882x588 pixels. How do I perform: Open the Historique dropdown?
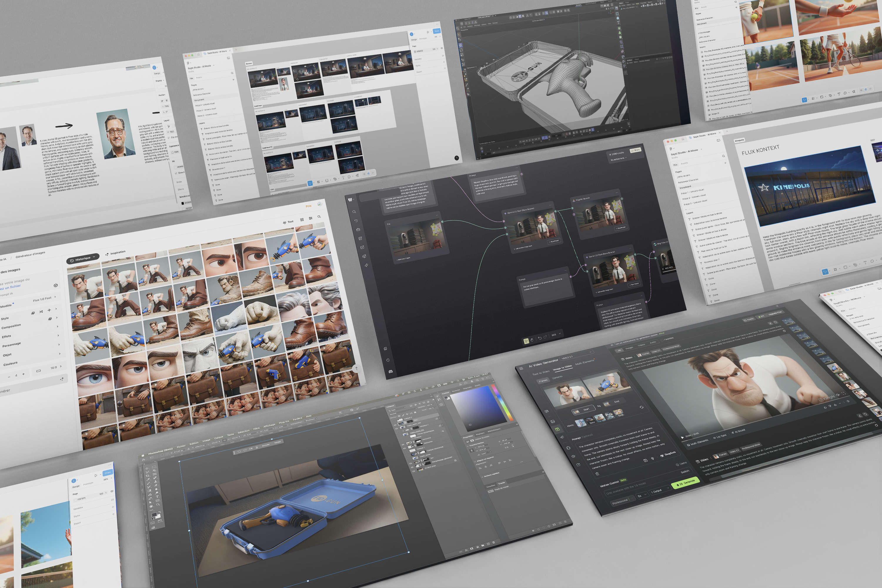pyautogui.click(x=83, y=258)
